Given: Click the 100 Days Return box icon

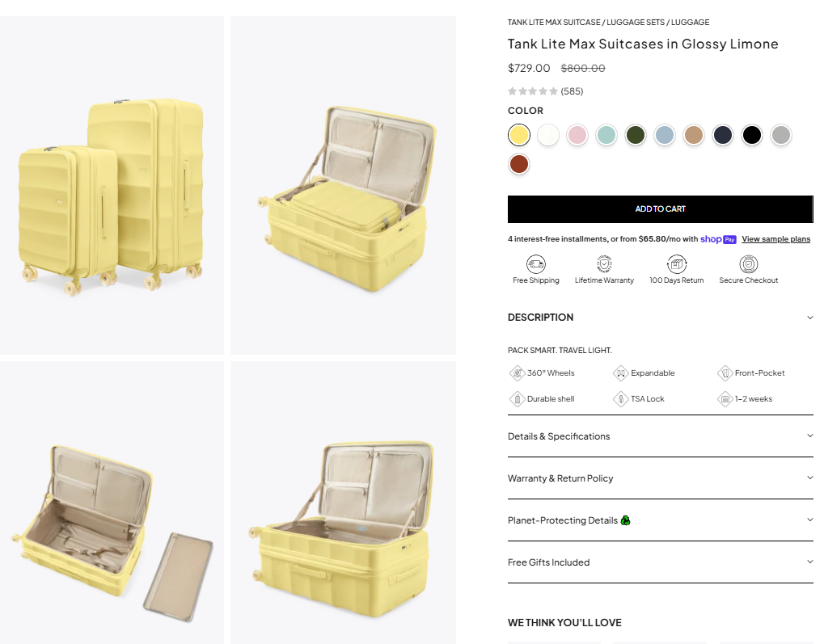Looking at the screenshot, I should click(x=676, y=263).
